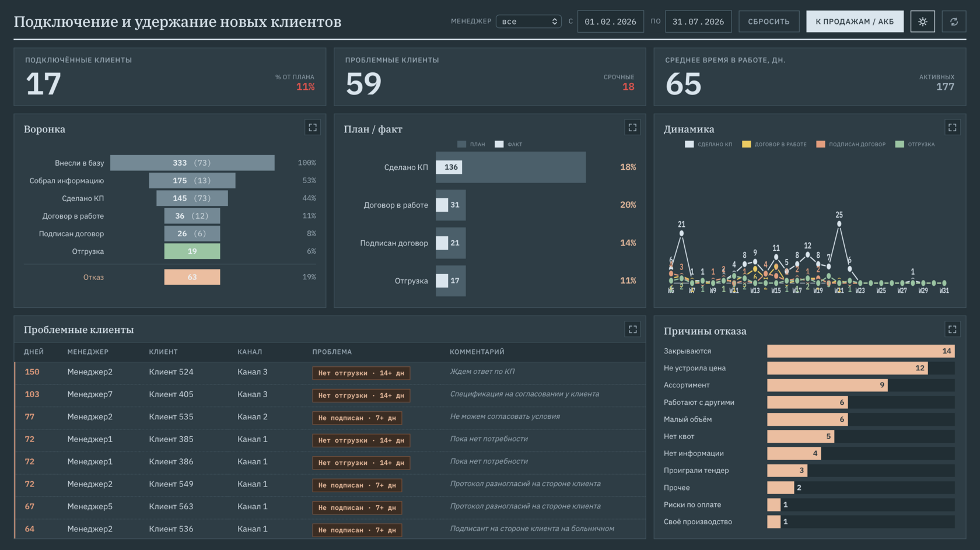Maximize the Проблемные клиенты table

tap(632, 330)
